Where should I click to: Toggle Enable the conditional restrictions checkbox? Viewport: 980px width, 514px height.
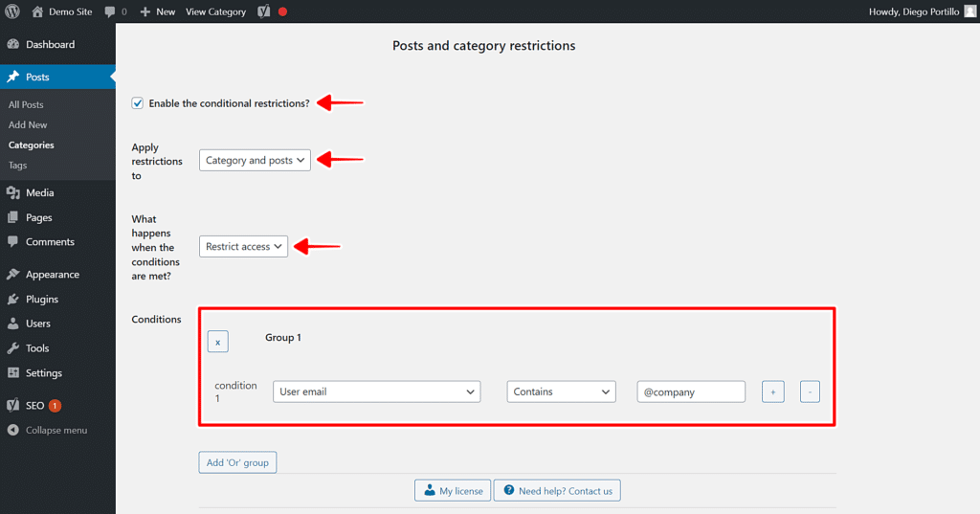(138, 103)
